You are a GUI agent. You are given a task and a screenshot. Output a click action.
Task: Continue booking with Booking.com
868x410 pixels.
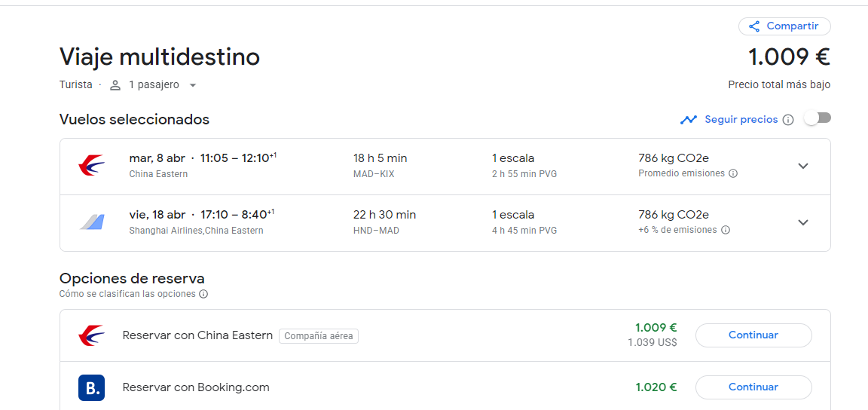(753, 387)
